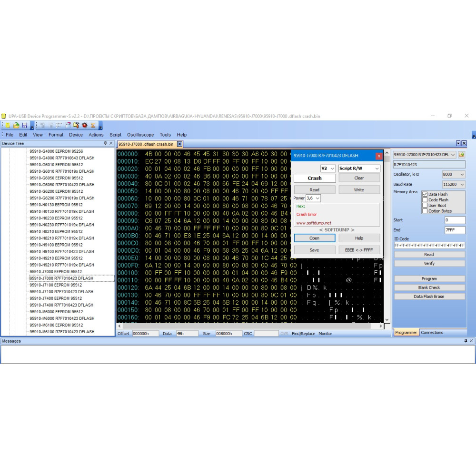Click the yellow chip device icon

[x=8, y=125]
